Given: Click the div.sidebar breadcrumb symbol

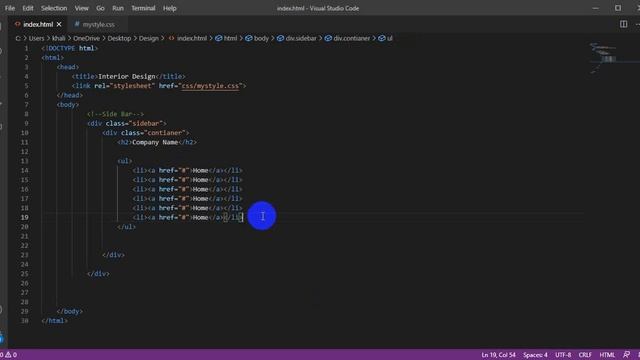Looking at the screenshot, I should pos(297,38).
